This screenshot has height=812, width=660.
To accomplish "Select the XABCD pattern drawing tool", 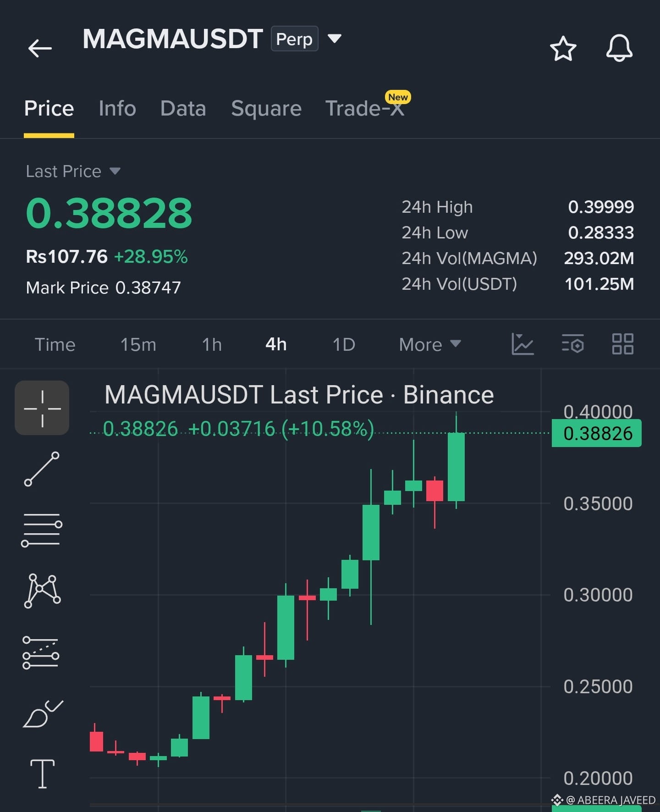I will tap(42, 591).
